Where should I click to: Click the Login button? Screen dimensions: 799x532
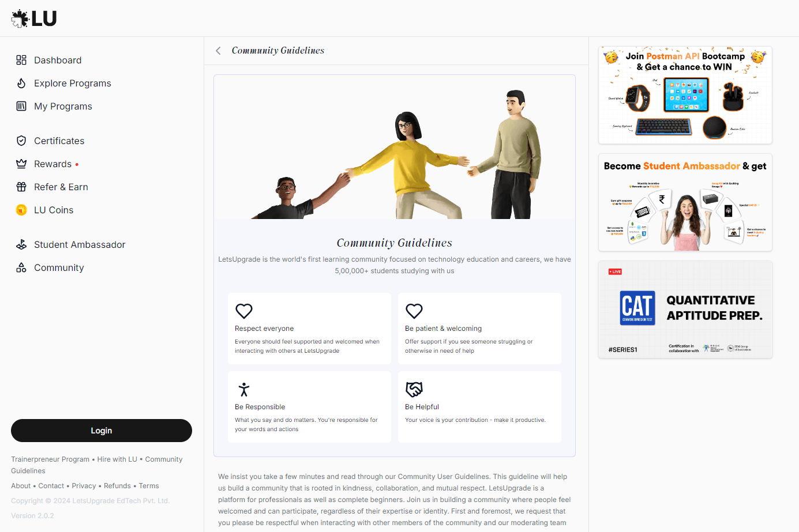101,431
